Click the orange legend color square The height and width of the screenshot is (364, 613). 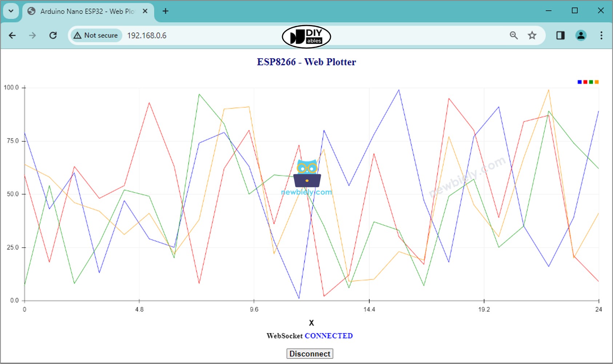click(597, 81)
